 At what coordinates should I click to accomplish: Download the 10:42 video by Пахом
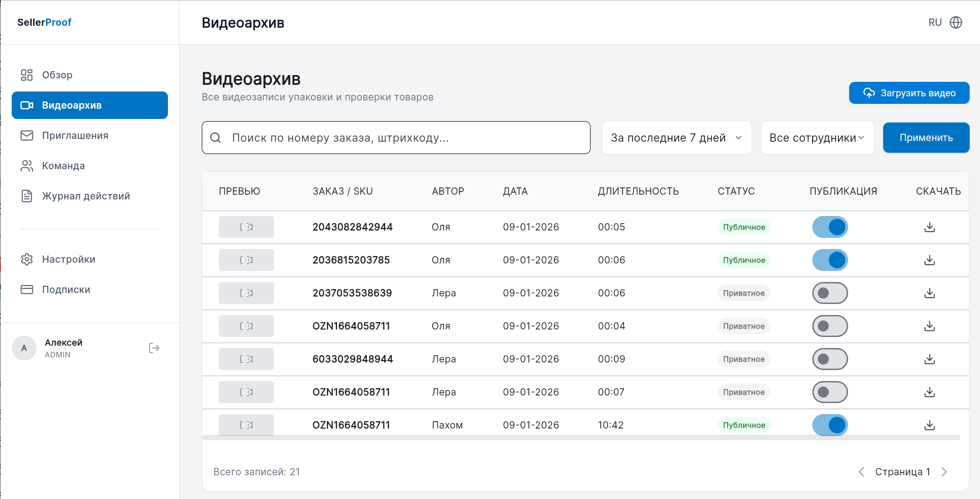click(929, 425)
